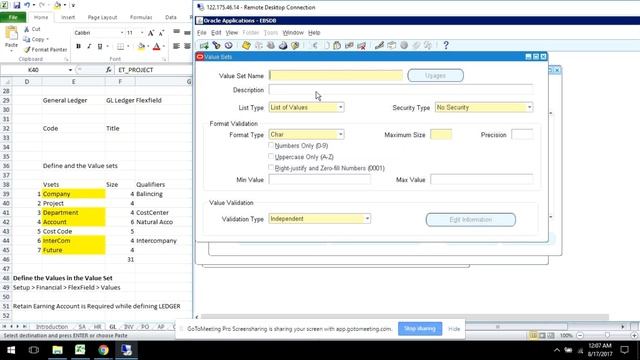Click Insert Function fx icon
Image resolution: width=640 pixels, height=360 pixels.
[109, 70]
